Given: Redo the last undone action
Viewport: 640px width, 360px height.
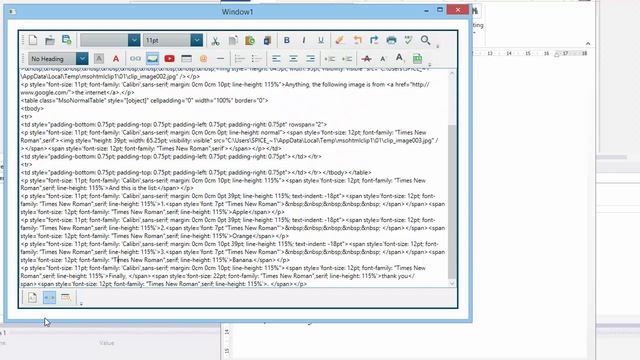Looking at the screenshot, I should pyautogui.click(x=374, y=40).
